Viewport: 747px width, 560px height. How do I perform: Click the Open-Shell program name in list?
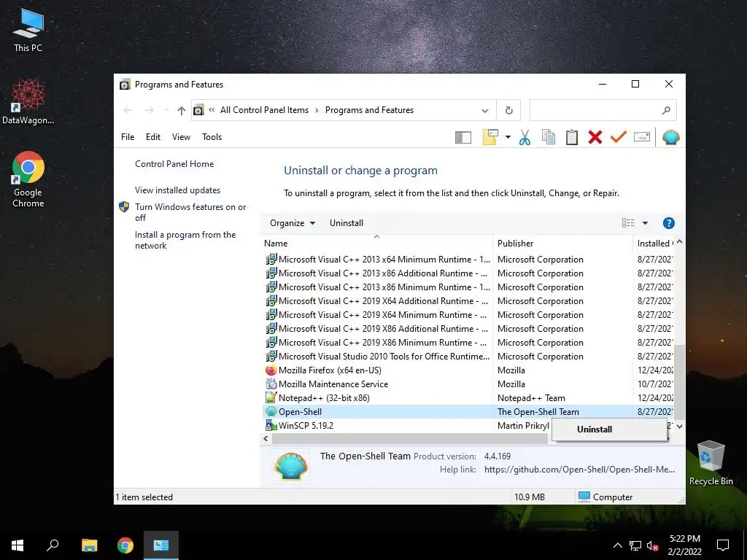(x=300, y=412)
